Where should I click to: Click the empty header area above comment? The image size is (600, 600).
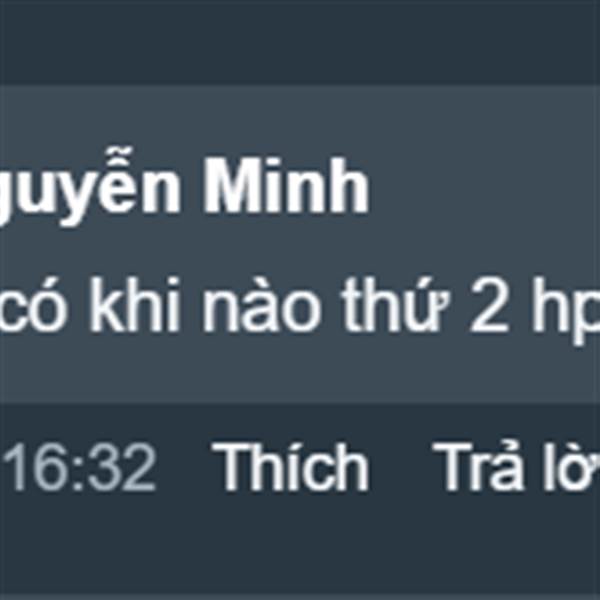(x=300, y=42)
